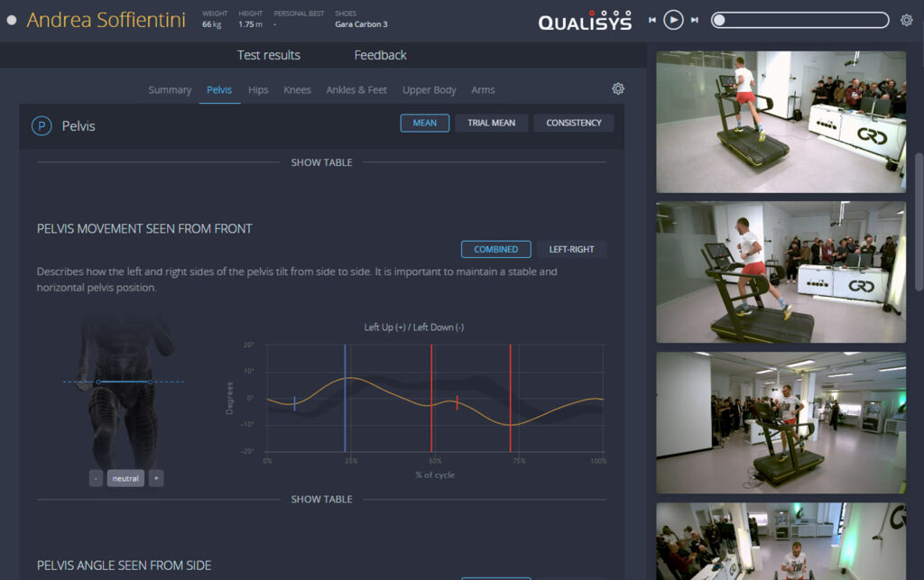Skip to next frame in playback
The image size is (924, 580).
tap(694, 20)
